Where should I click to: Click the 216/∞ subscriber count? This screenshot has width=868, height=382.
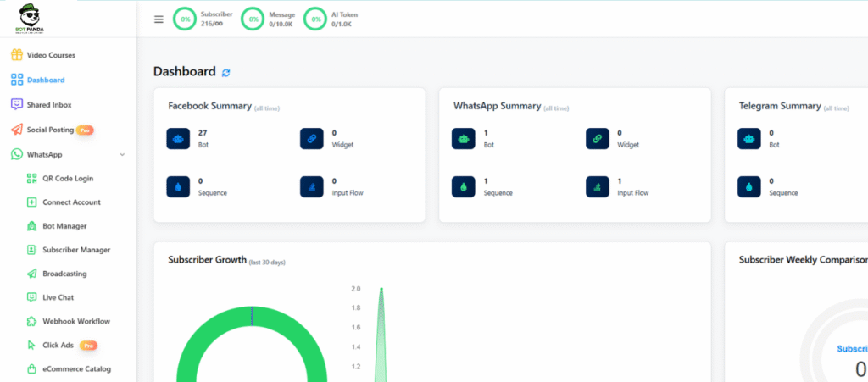(x=211, y=24)
